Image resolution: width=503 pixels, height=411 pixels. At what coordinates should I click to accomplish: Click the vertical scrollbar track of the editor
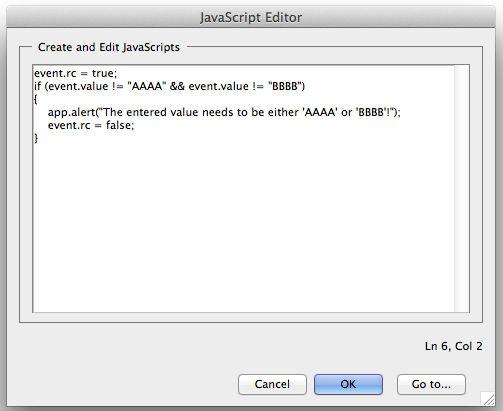coord(462,189)
